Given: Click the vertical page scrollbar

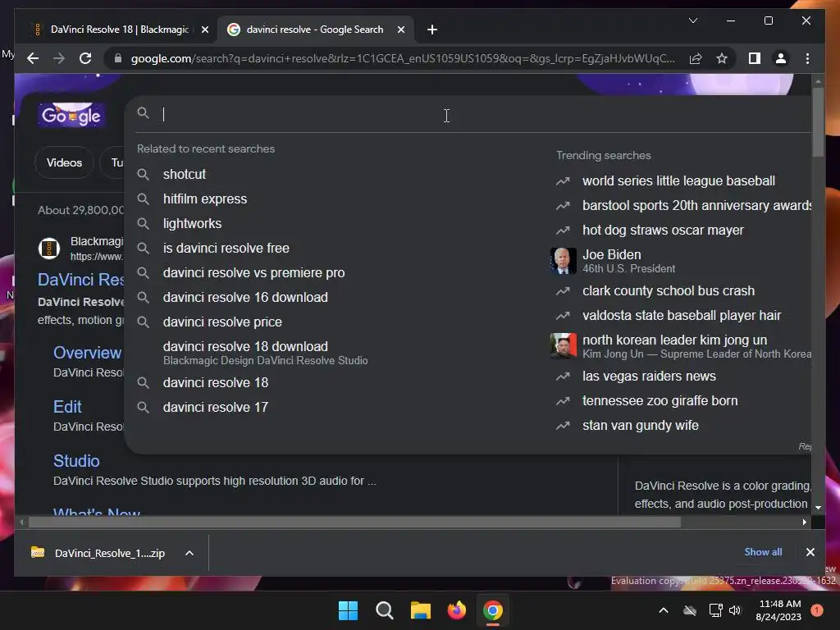Looking at the screenshot, I should pos(818,122).
